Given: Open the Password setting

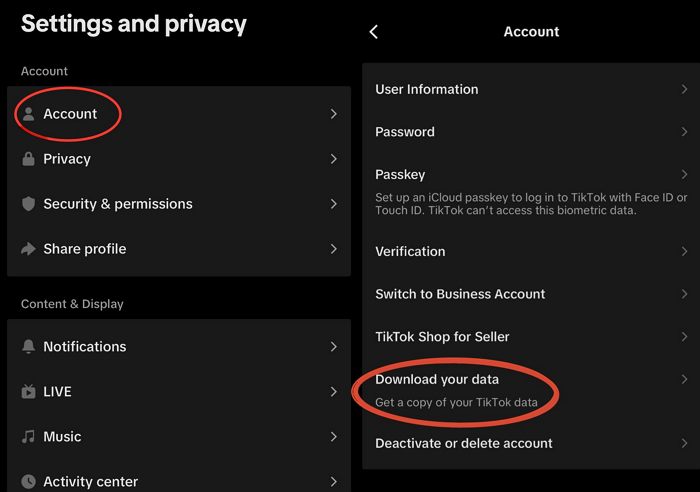Looking at the screenshot, I should tap(405, 132).
